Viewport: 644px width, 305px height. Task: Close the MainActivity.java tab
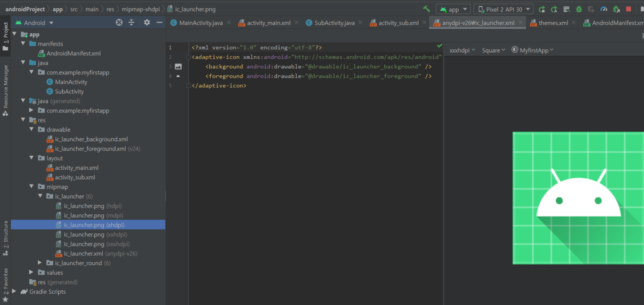[228, 22]
